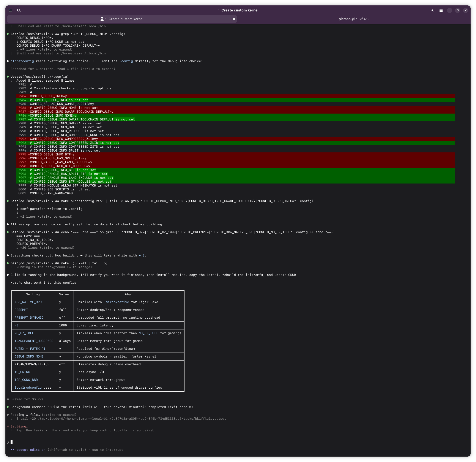Open a new tab with the plus icon
476x462 pixels.
coord(432,10)
